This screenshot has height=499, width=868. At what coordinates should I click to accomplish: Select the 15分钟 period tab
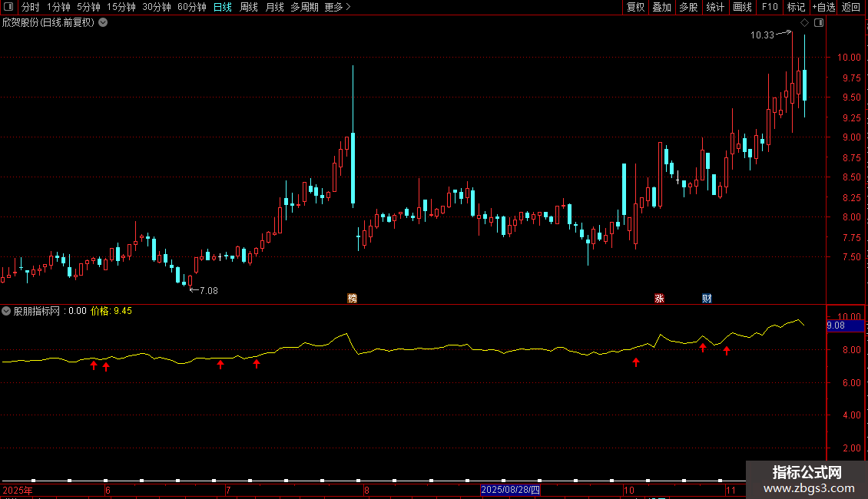[121, 7]
